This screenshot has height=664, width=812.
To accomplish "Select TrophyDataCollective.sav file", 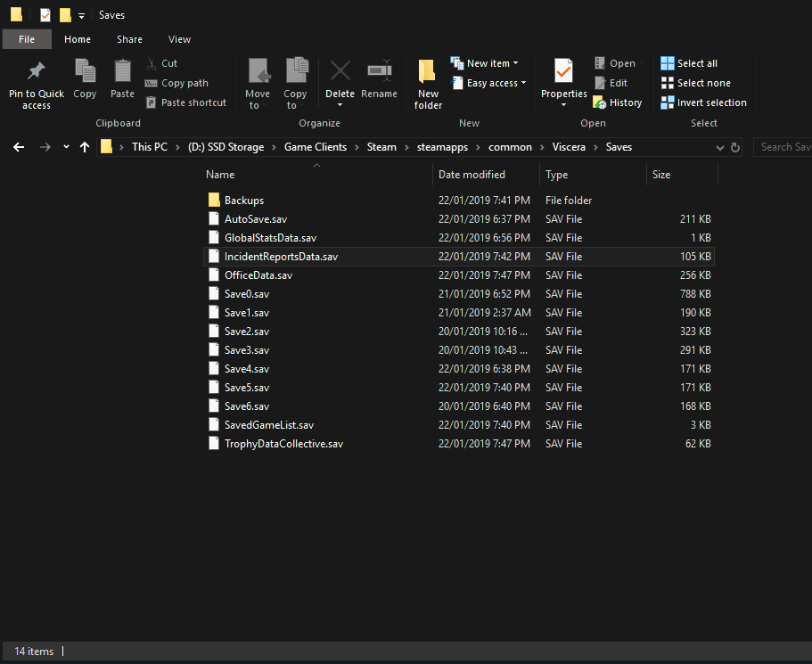I will click(459, 444).
